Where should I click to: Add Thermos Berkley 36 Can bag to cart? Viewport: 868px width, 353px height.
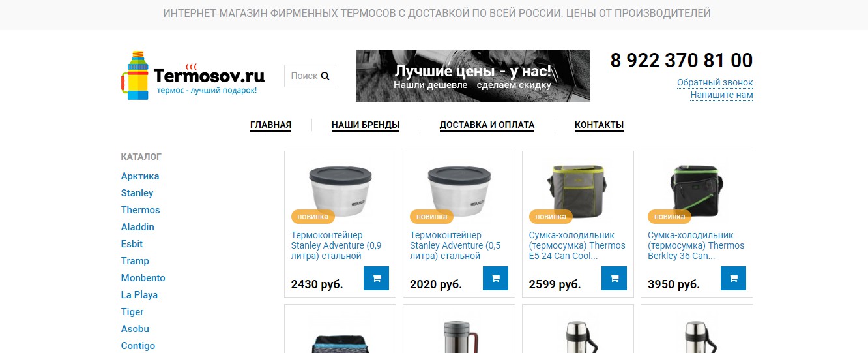coord(733,278)
